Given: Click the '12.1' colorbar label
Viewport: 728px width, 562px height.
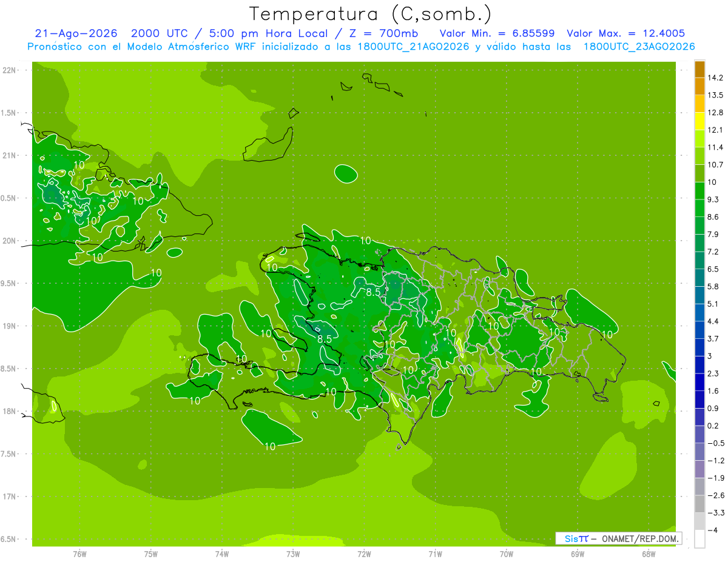Looking at the screenshot, I should tap(716, 130).
